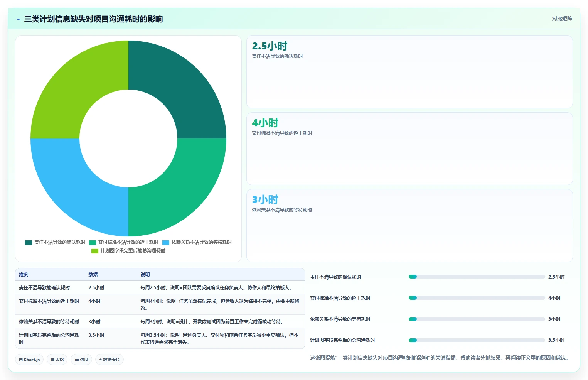588x380 pixels.
Task: Toggle the 计划图字段完整后的总沟通耗时 legend color box
Action: (95, 251)
